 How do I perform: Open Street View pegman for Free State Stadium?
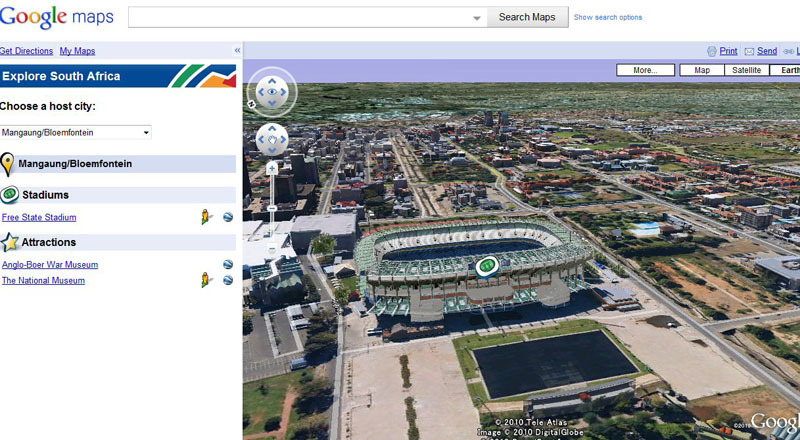206,217
